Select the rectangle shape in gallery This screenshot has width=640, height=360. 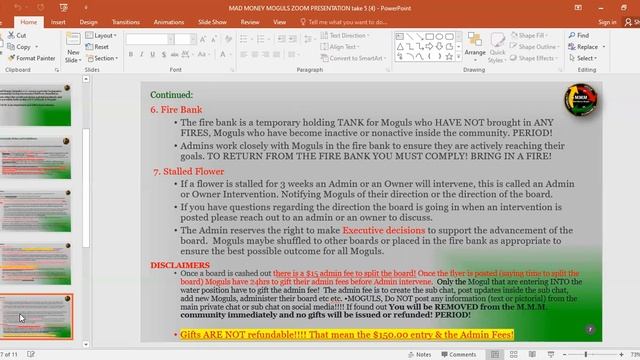tap(429, 37)
